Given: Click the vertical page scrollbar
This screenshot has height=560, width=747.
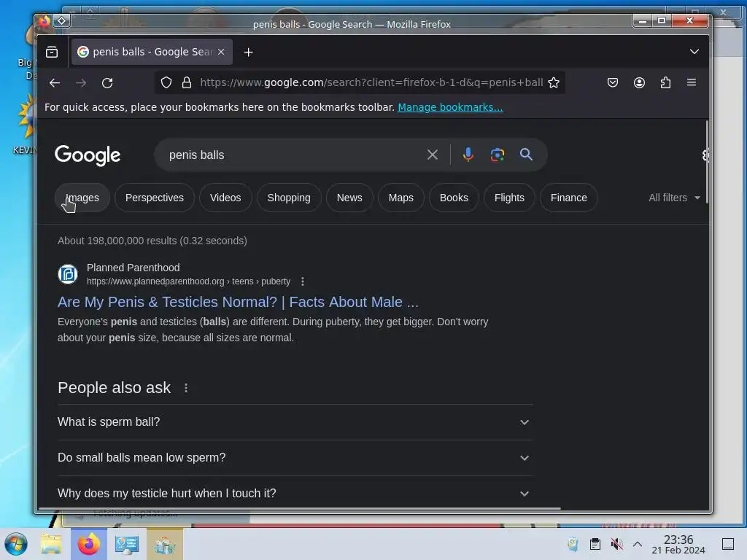Looking at the screenshot, I should point(706,162).
